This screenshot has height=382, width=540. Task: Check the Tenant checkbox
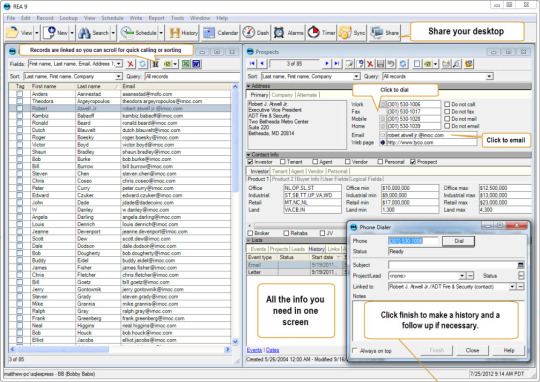pyautogui.click(x=283, y=162)
